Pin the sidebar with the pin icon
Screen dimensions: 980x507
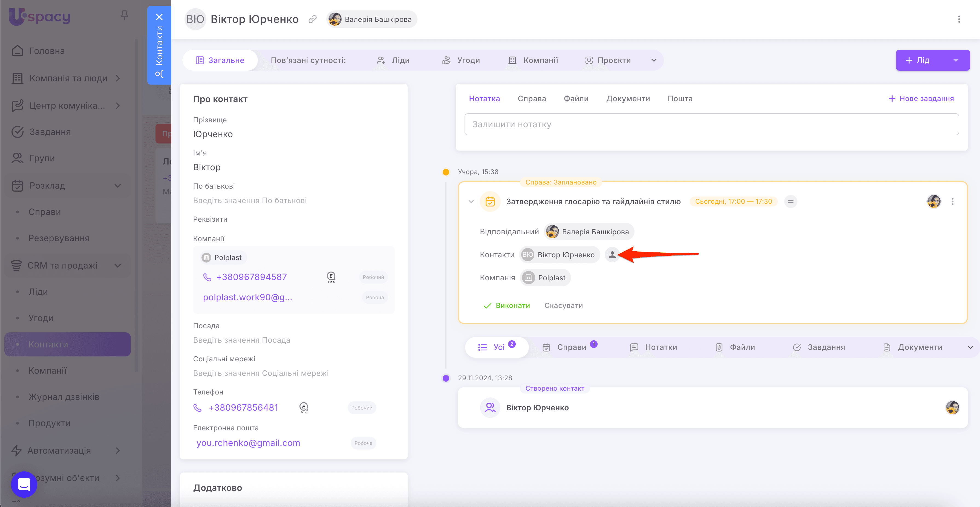click(x=124, y=15)
